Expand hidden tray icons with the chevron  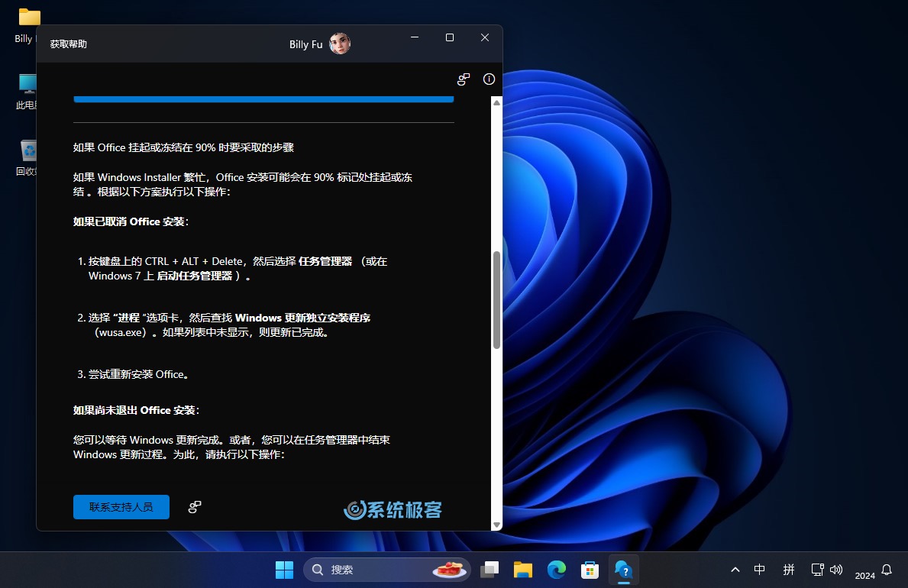[x=735, y=569]
